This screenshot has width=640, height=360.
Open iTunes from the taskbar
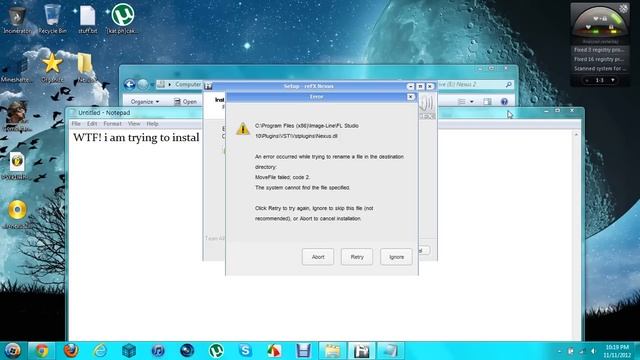tap(158, 351)
